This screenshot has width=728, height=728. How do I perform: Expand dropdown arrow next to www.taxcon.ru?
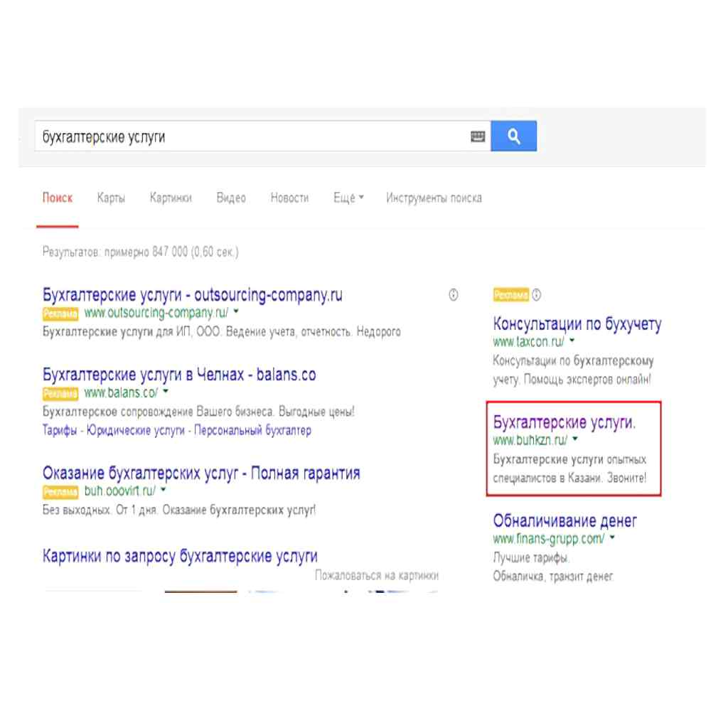click(572, 341)
